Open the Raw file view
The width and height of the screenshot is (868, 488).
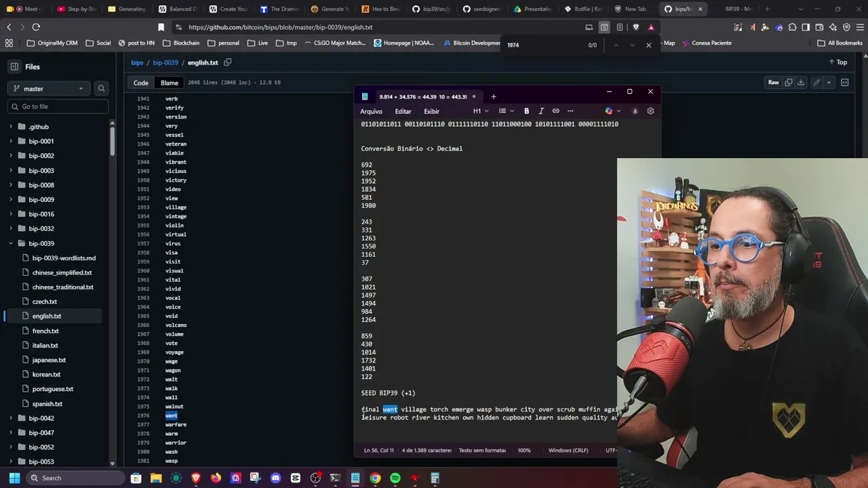(773, 83)
